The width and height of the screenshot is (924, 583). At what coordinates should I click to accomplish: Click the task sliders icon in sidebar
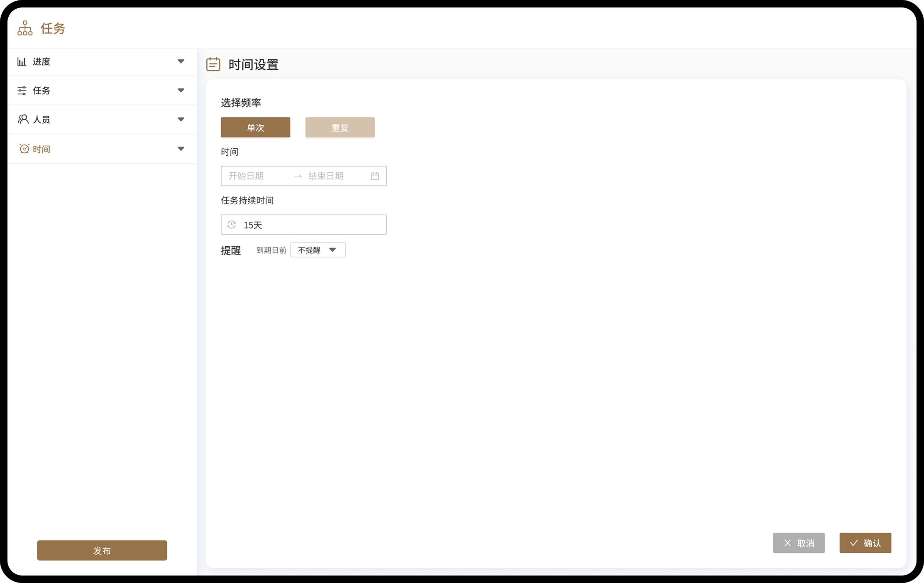click(x=22, y=91)
